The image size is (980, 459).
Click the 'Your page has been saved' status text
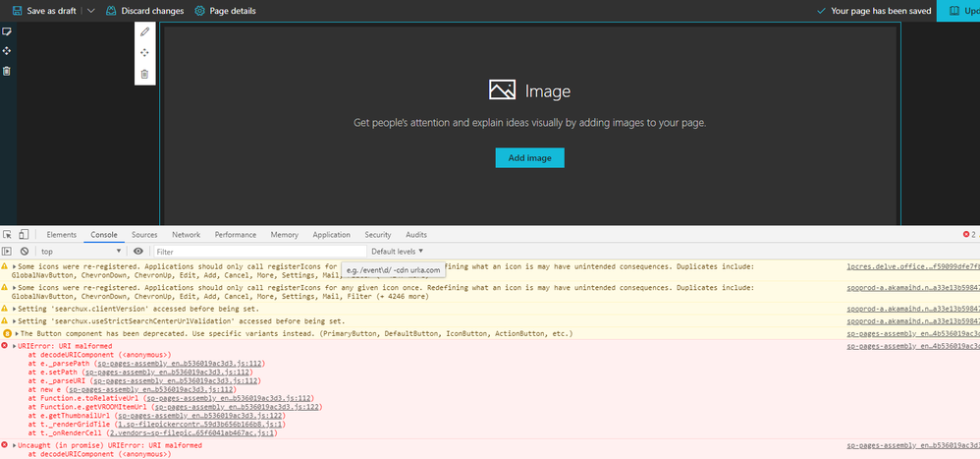(881, 11)
